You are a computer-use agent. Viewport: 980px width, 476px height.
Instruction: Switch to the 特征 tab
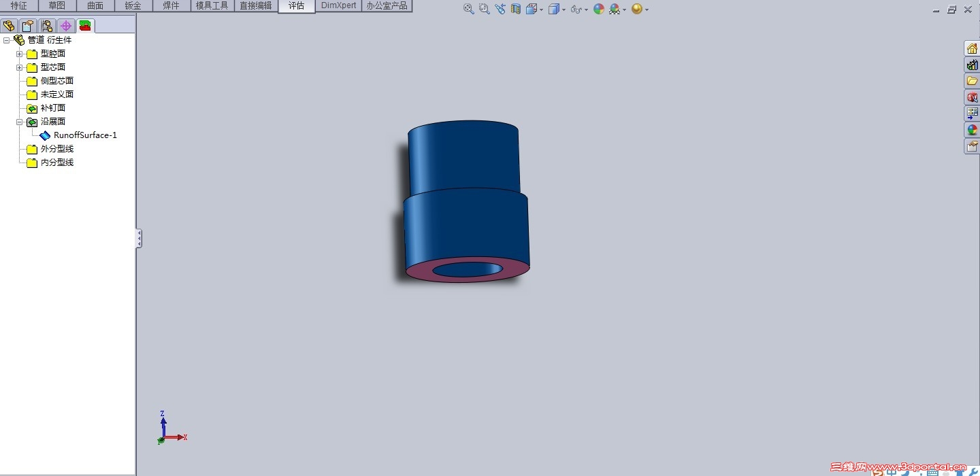pyautogui.click(x=19, y=5)
